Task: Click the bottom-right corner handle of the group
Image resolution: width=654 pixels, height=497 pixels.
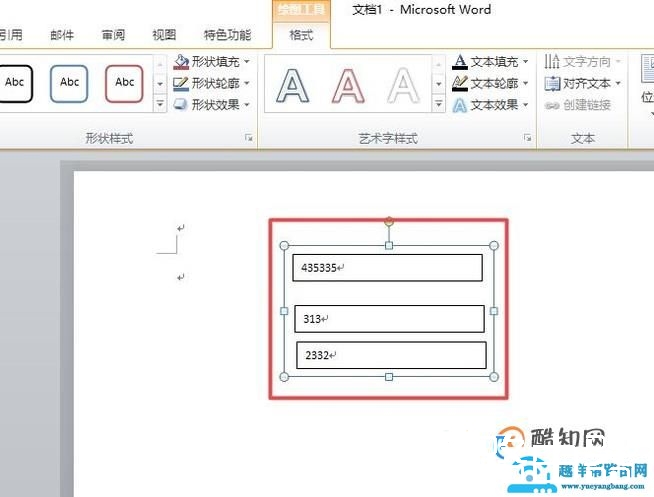Action: coord(494,377)
